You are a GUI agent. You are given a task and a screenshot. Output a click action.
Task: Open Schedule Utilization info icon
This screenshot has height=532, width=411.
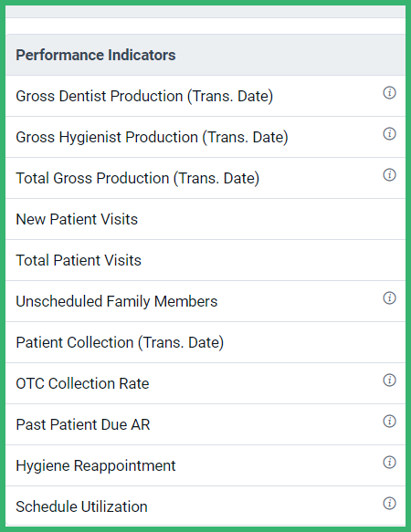point(389,503)
